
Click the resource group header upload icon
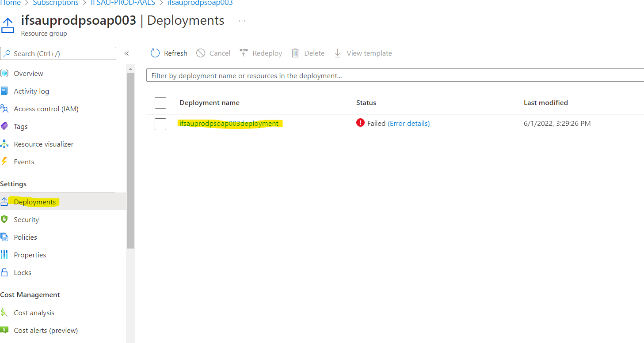click(x=8, y=25)
